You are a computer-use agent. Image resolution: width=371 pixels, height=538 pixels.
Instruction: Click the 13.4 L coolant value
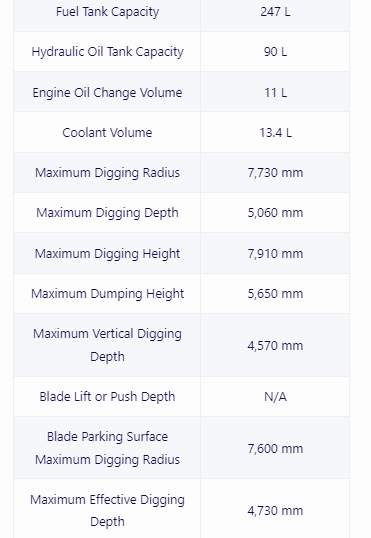[275, 132]
